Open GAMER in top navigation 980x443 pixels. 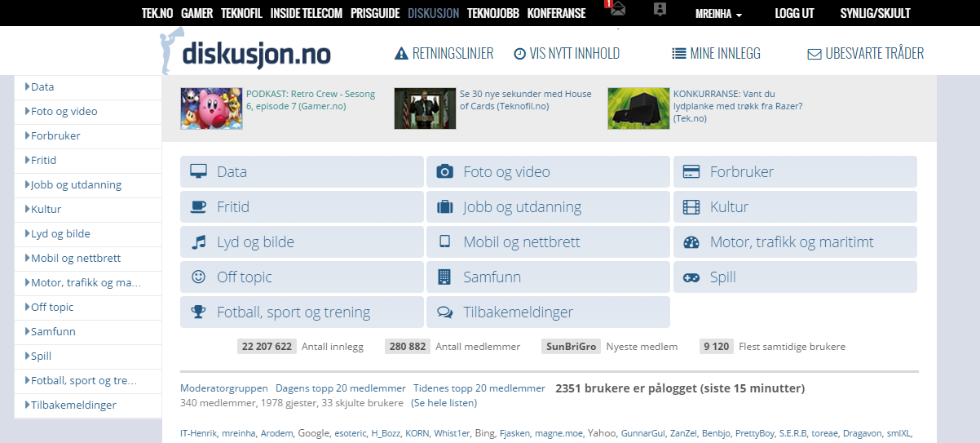[x=196, y=14]
